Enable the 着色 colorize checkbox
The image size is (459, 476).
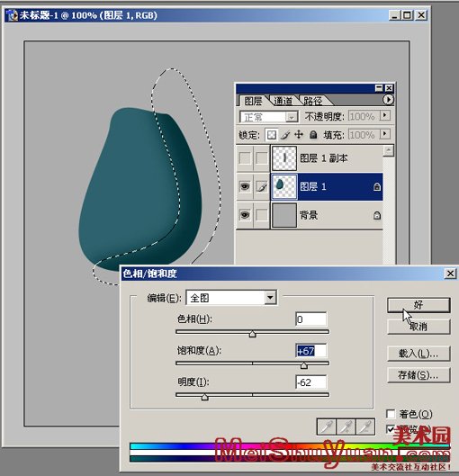pos(391,414)
